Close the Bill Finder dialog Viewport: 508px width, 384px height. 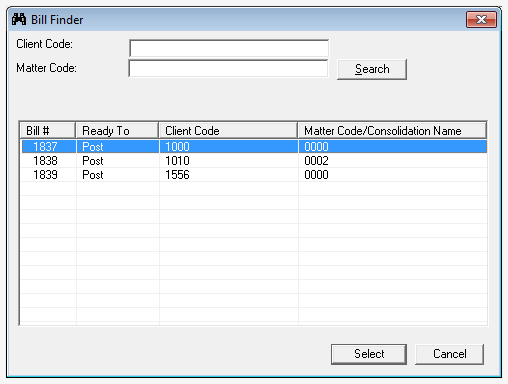[x=481, y=20]
